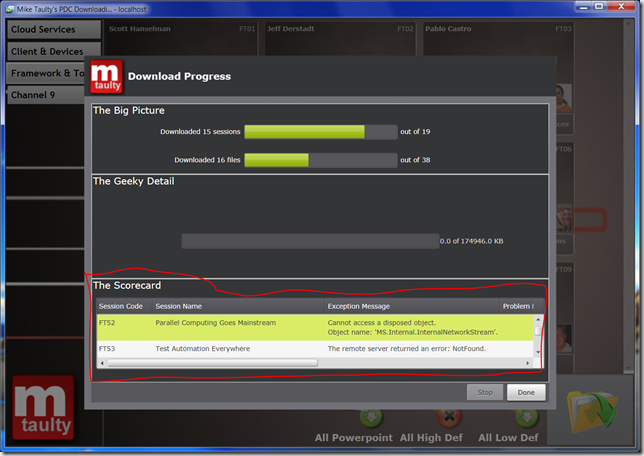Click the Pablo Castro FT03 session card

pyautogui.click(x=498, y=39)
